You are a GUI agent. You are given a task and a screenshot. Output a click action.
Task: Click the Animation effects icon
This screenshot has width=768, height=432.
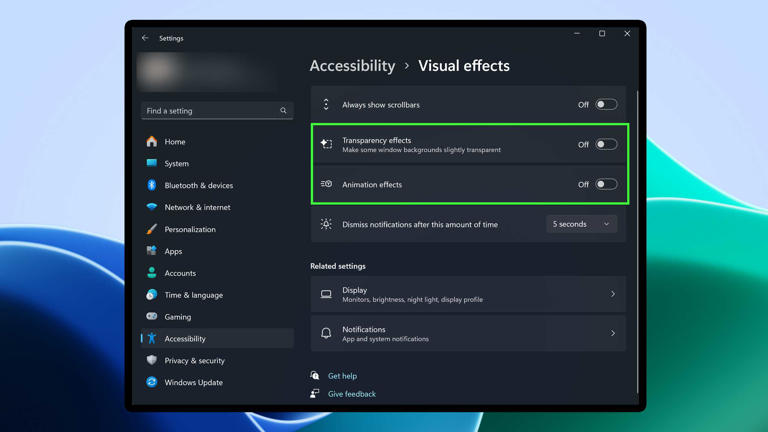326,184
